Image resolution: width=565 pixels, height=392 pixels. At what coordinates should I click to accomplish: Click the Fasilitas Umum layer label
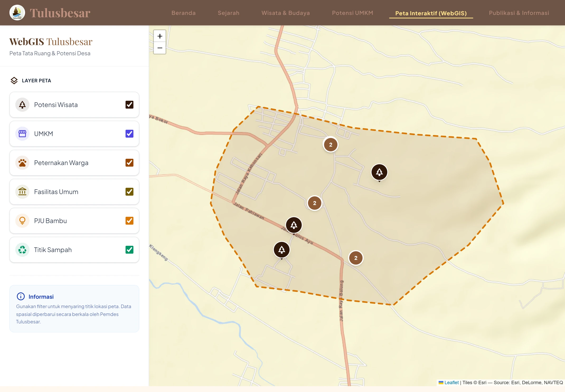click(56, 192)
